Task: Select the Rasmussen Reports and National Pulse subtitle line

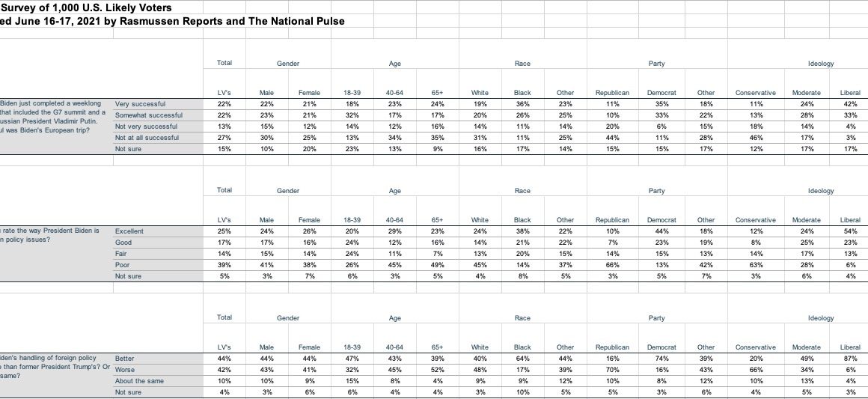Action: tap(172, 21)
